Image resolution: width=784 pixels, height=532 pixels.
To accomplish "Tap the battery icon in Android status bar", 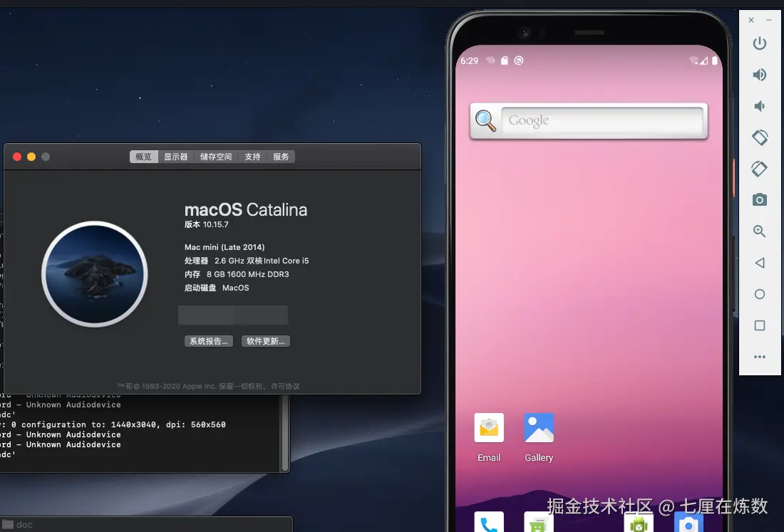I will (x=715, y=61).
